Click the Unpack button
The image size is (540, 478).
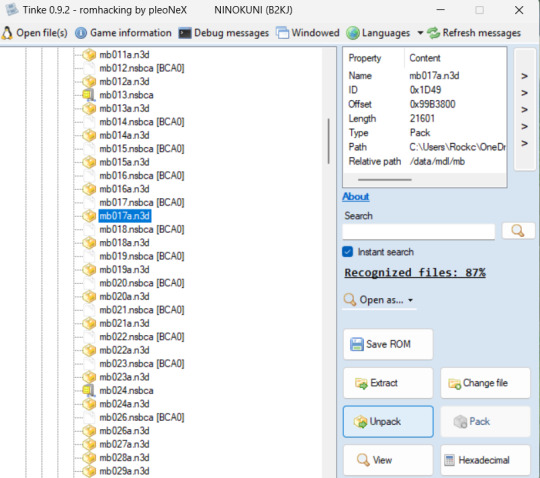[x=388, y=422]
